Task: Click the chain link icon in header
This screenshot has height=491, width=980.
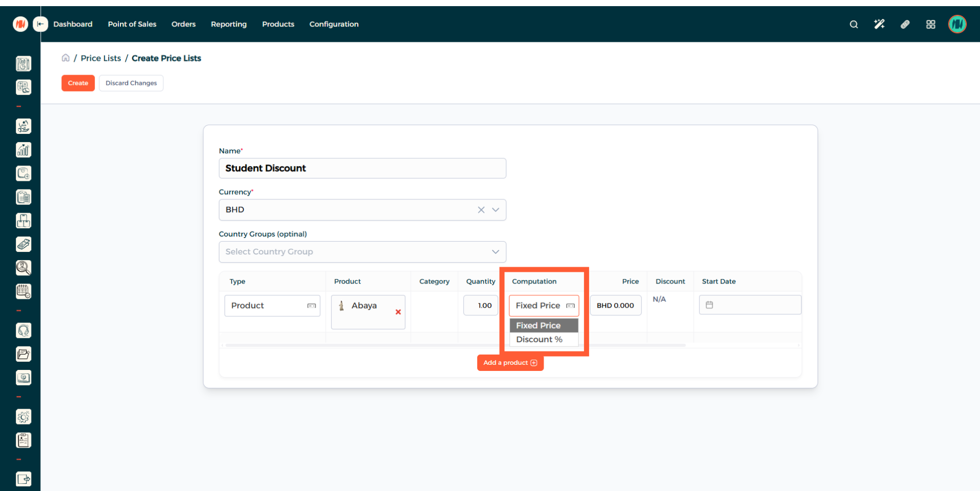Action: coord(905,24)
